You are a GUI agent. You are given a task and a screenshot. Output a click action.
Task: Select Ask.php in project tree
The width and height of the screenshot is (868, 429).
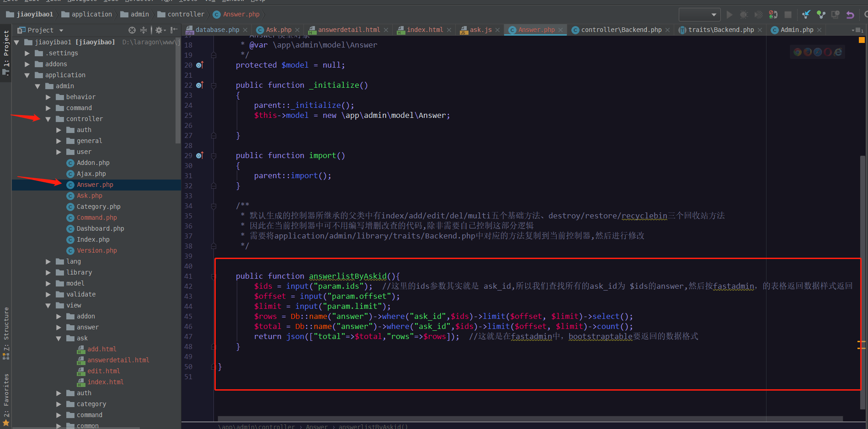pos(89,196)
